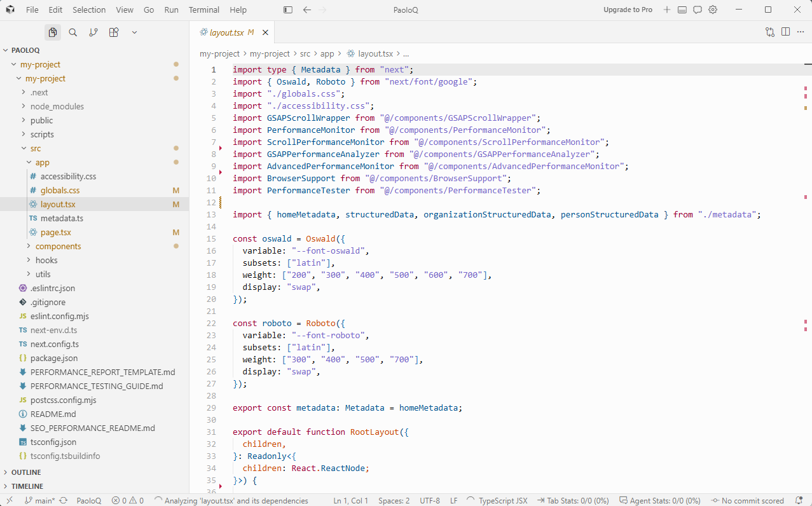This screenshot has height=506, width=812.
Task: Change indentation via Spaces: 2
Action: (x=394, y=500)
